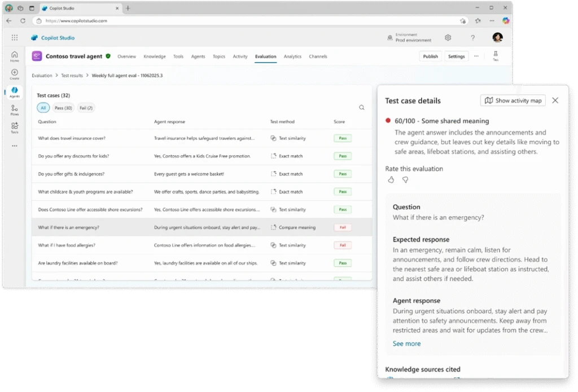Open Flows from the left sidebar
The image size is (578, 392).
(x=14, y=109)
